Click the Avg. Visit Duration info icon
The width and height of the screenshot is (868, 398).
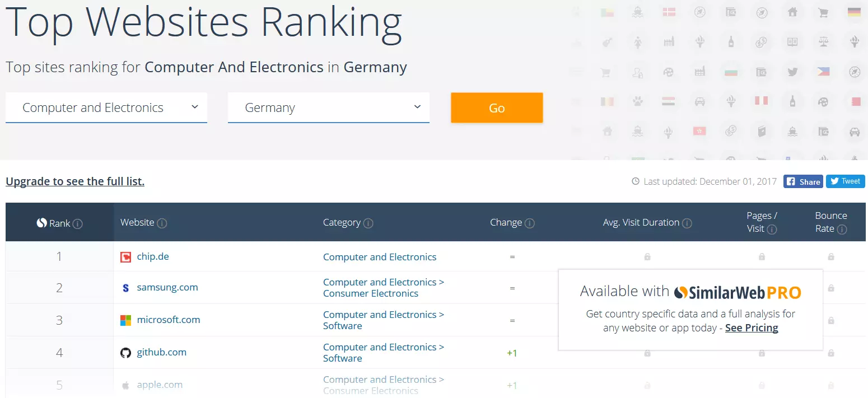tap(687, 223)
